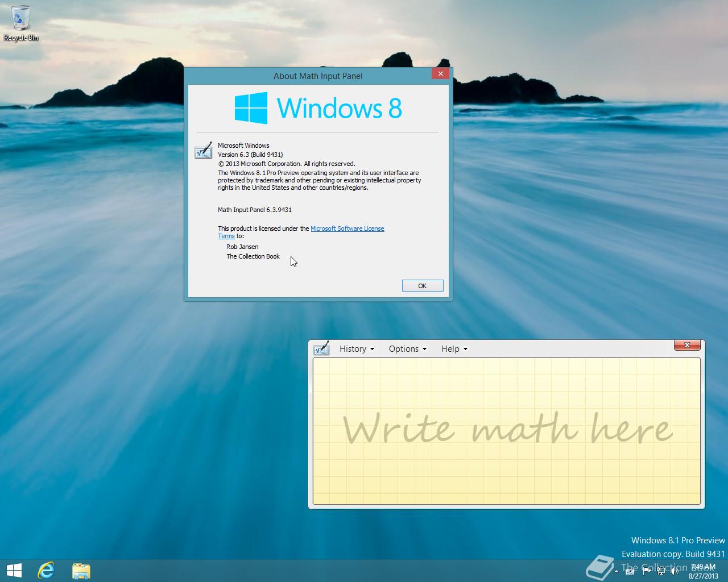Click the 'Terms' link in the About dialog
The image size is (728, 582).
226,236
